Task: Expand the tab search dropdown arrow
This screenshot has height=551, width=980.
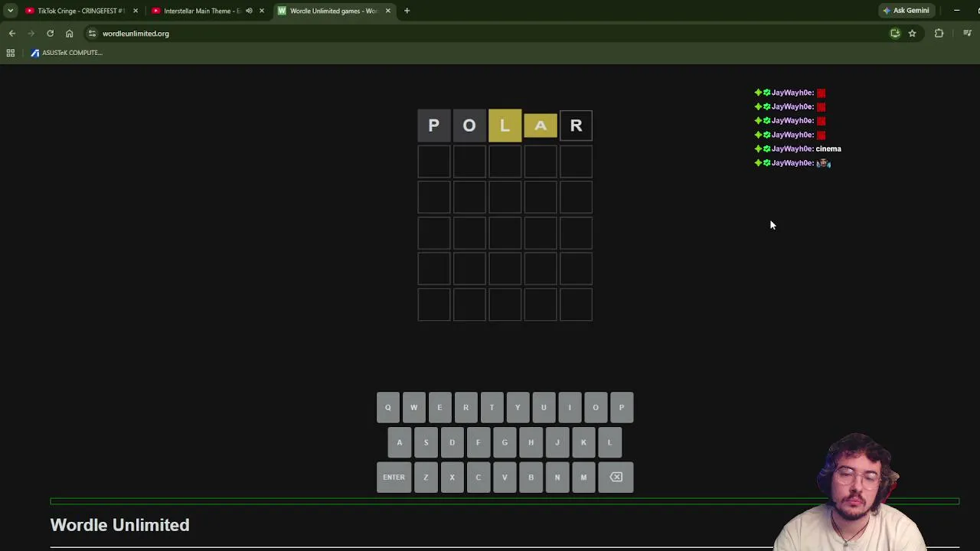Action: point(10,11)
